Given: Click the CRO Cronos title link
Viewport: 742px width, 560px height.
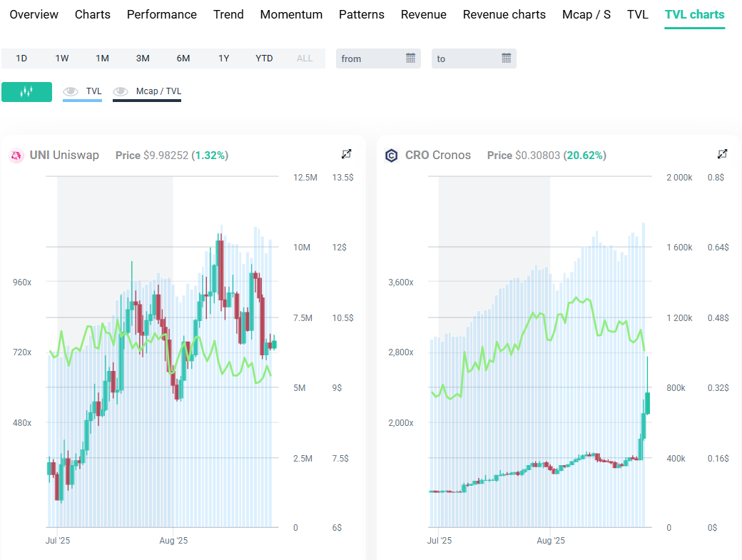Looking at the screenshot, I should [438, 156].
